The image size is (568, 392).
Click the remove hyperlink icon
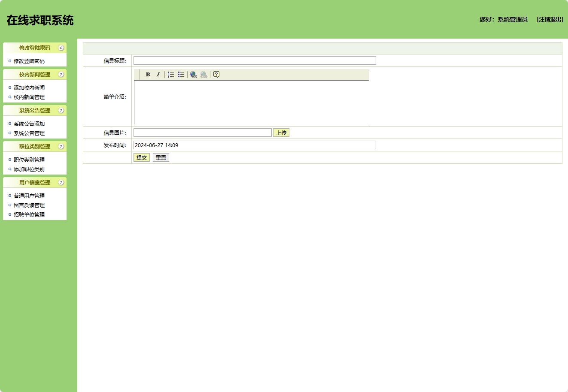pos(204,75)
